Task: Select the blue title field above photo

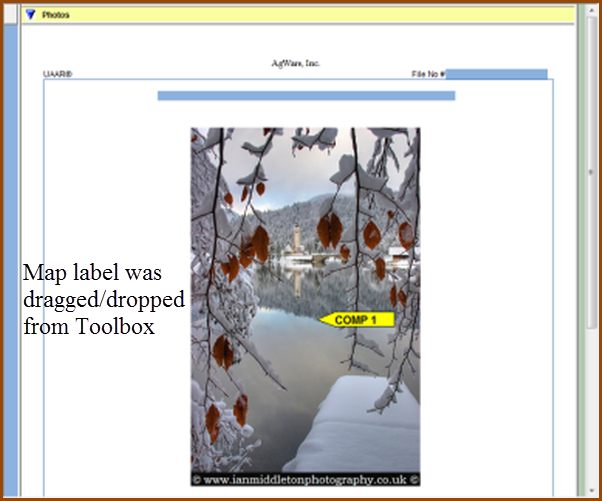Action: click(x=306, y=96)
